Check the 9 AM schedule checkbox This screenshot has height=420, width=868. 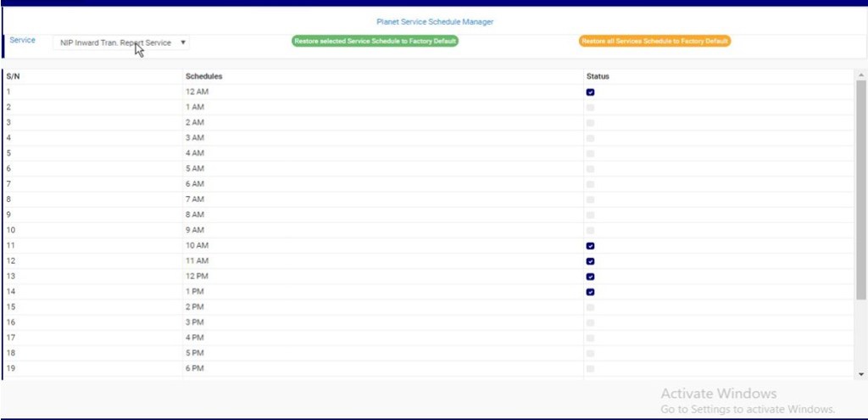(x=590, y=230)
